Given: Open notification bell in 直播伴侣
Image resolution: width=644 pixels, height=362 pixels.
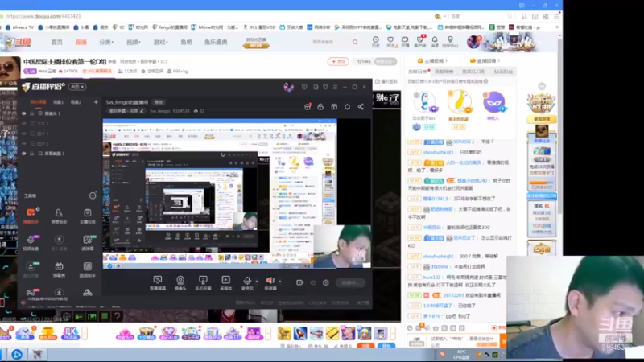Looking at the screenshot, I should pyautogui.click(x=347, y=107).
